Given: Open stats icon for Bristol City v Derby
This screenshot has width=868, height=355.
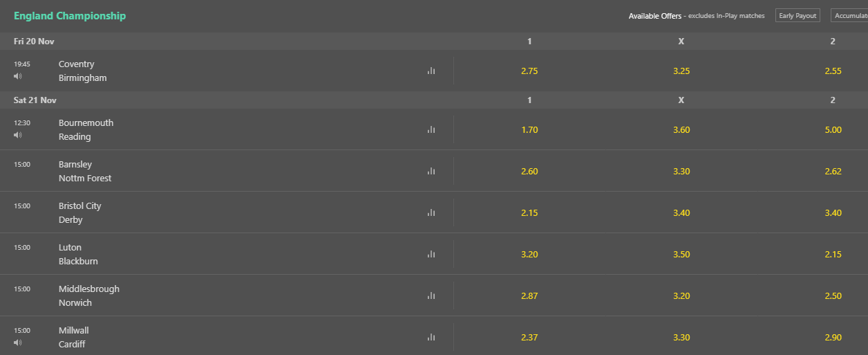Looking at the screenshot, I should (431, 212).
